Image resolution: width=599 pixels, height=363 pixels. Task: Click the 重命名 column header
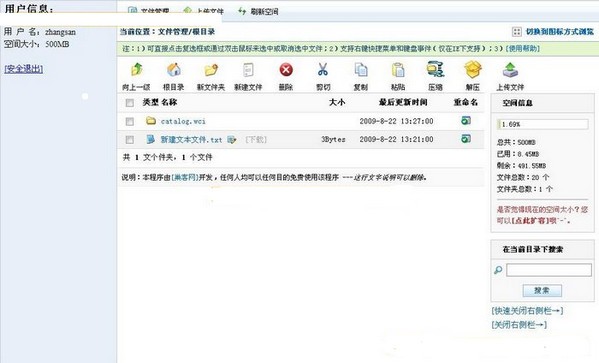pyautogui.click(x=466, y=102)
